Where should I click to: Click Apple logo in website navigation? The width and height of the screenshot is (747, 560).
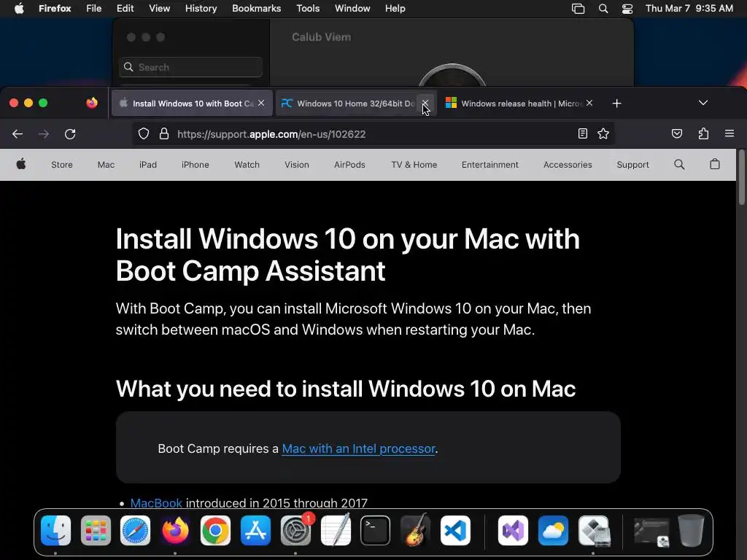(x=21, y=164)
